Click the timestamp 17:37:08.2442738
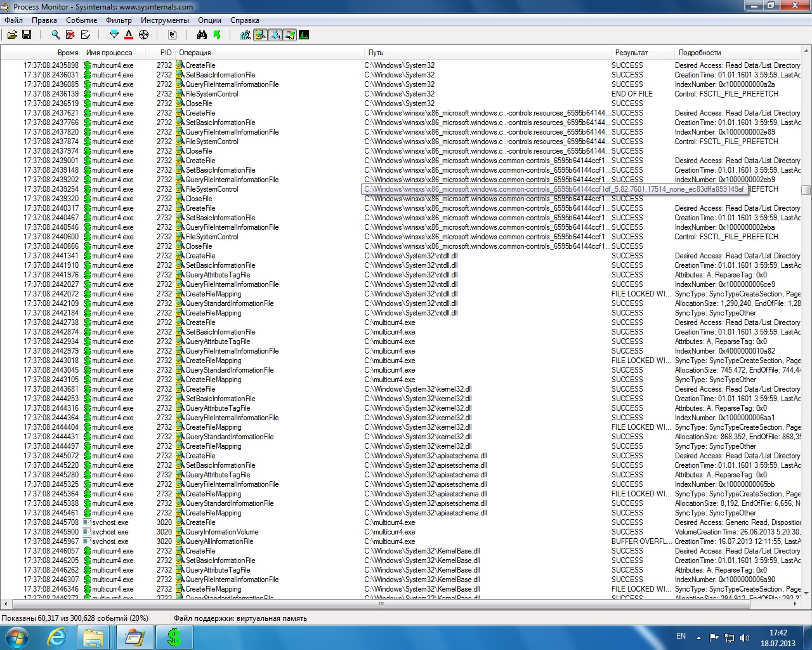 tap(51, 322)
